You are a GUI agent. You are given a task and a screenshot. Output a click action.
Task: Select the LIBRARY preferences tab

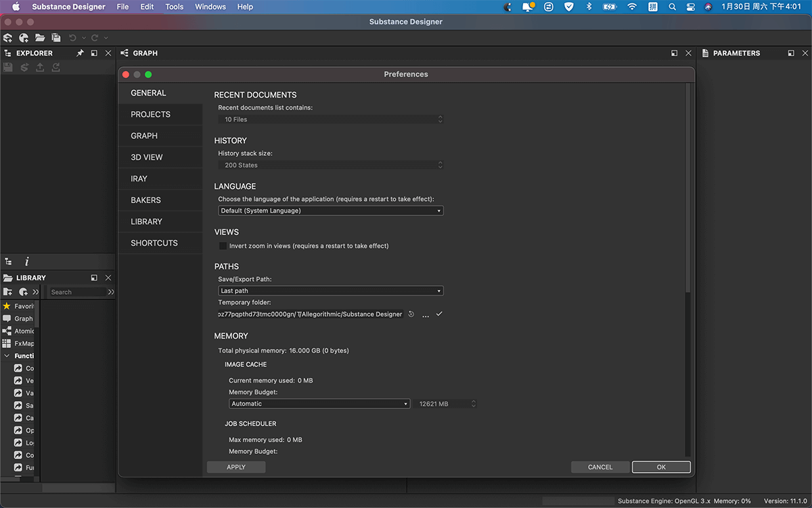[160, 221]
